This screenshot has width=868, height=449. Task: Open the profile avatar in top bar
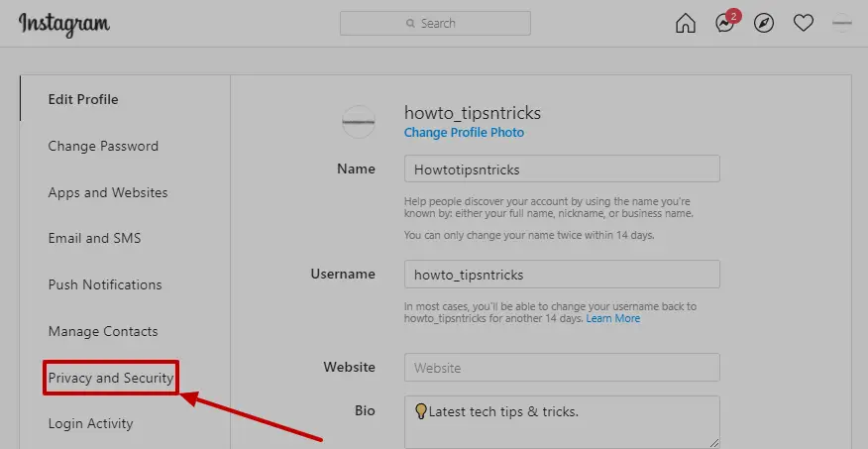[x=842, y=23]
